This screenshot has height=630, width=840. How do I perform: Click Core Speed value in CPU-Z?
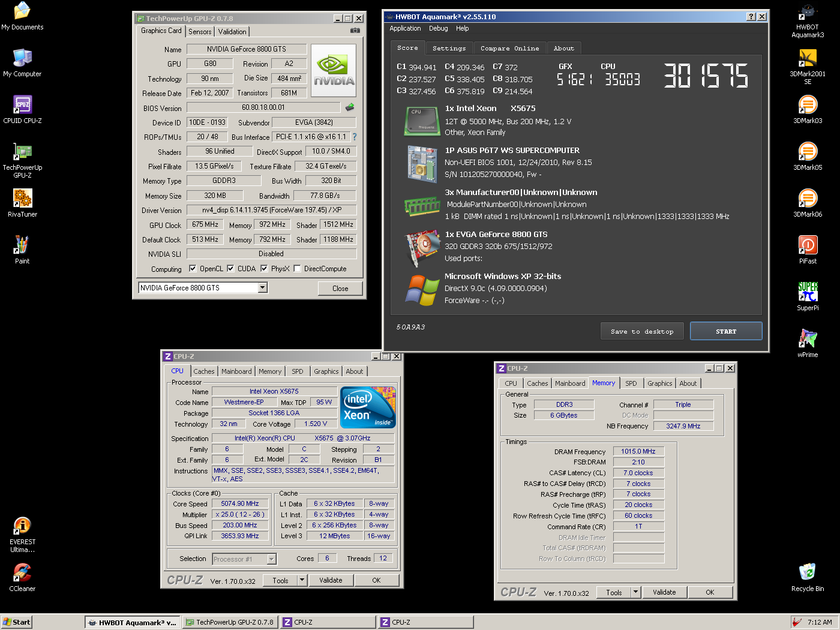(240, 503)
